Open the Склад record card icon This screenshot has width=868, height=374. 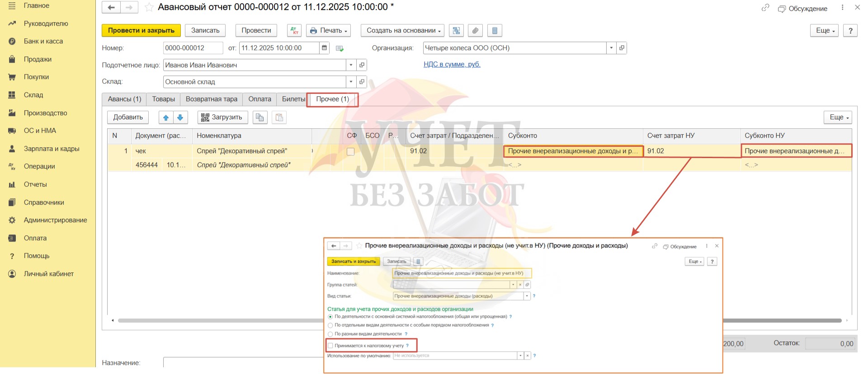click(x=362, y=82)
